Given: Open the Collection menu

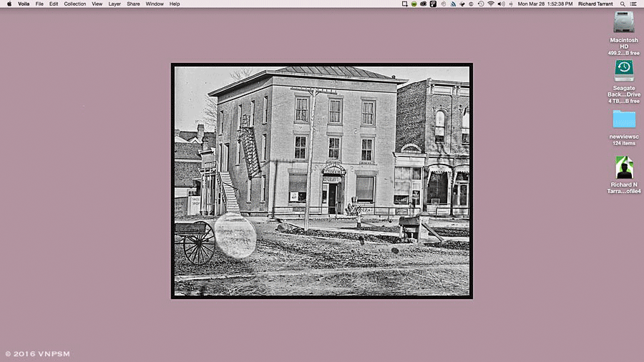Looking at the screenshot, I should point(74,4).
